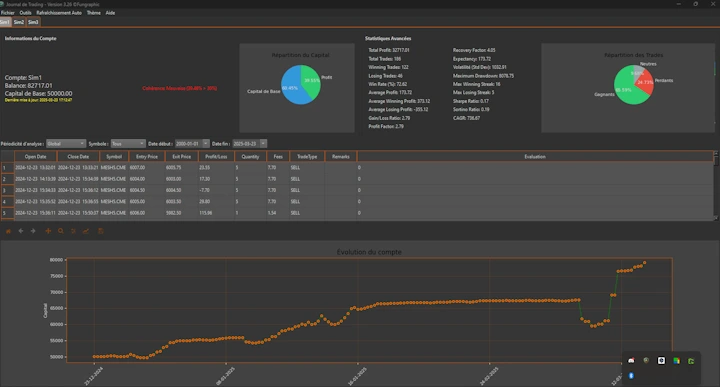Open the Date fin calendar dropdown arrow

pos(263,144)
